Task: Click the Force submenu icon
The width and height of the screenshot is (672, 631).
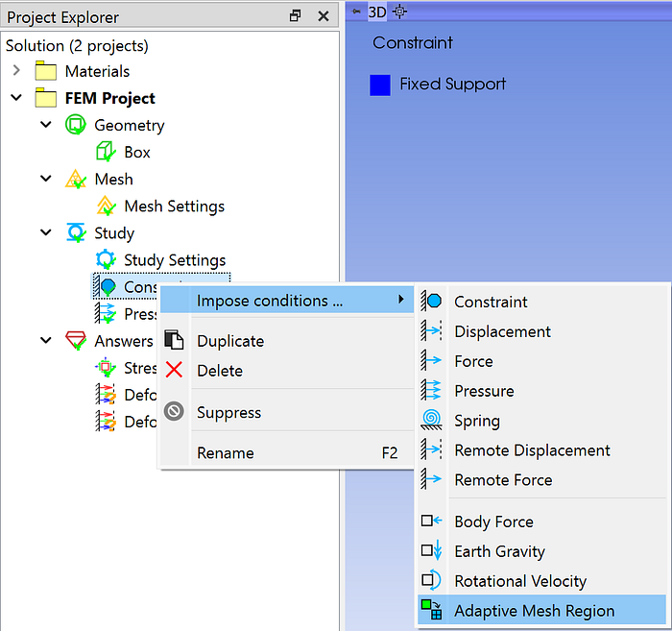Action: click(x=432, y=360)
